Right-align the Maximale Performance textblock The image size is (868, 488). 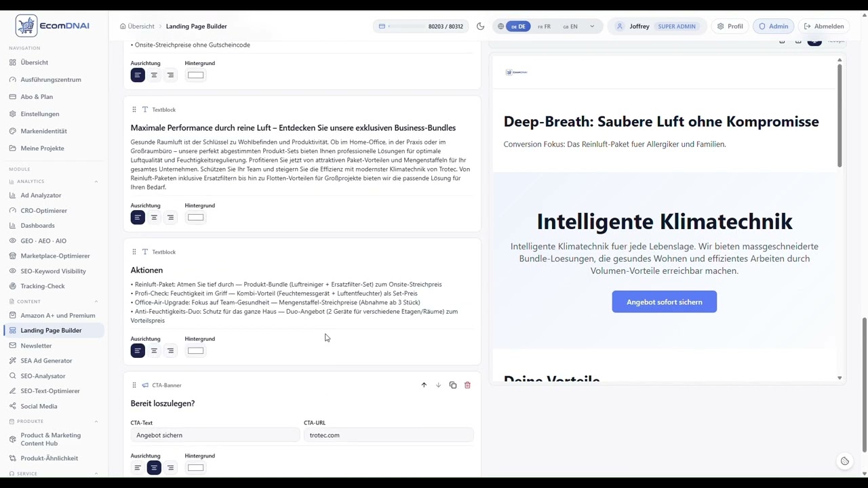(170, 218)
